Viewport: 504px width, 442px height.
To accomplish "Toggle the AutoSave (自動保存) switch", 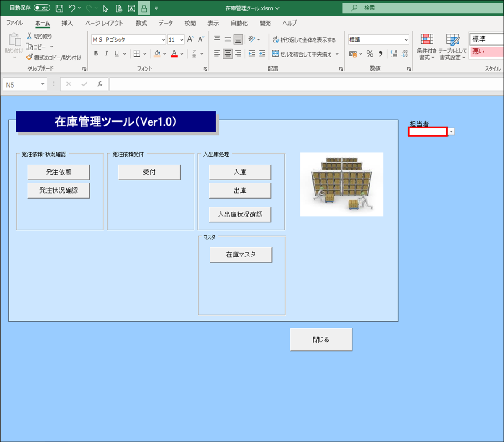I will point(42,8).
